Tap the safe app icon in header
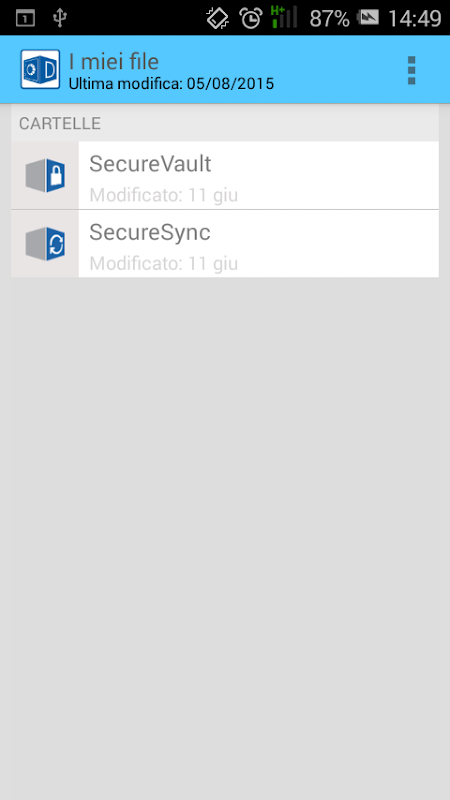 (40, 69)
